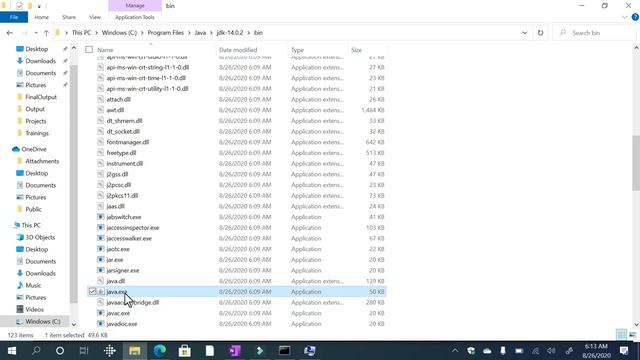Screen dimensions: 640x360
Task: Select the Program Files breadcrumb
Action: (x=165, y=33)
